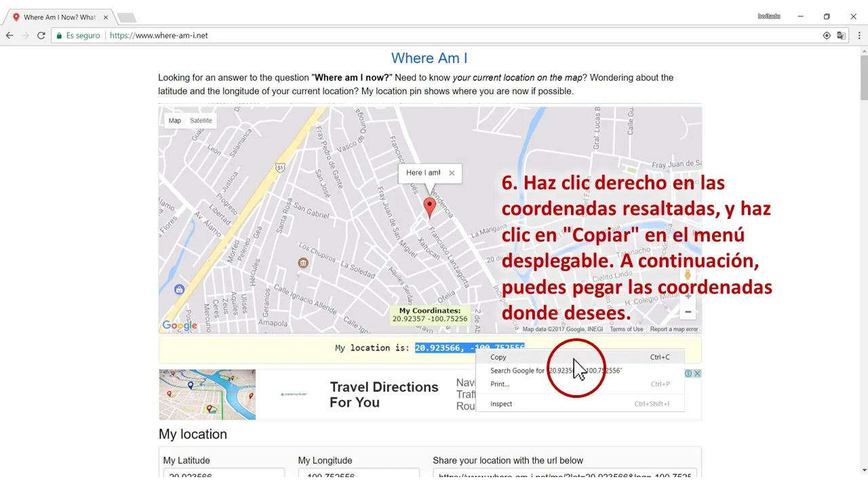Click the Travel Directions ad thumbnail image
Viewport: 868px width, 488px height.
click(x=208, y=394)
